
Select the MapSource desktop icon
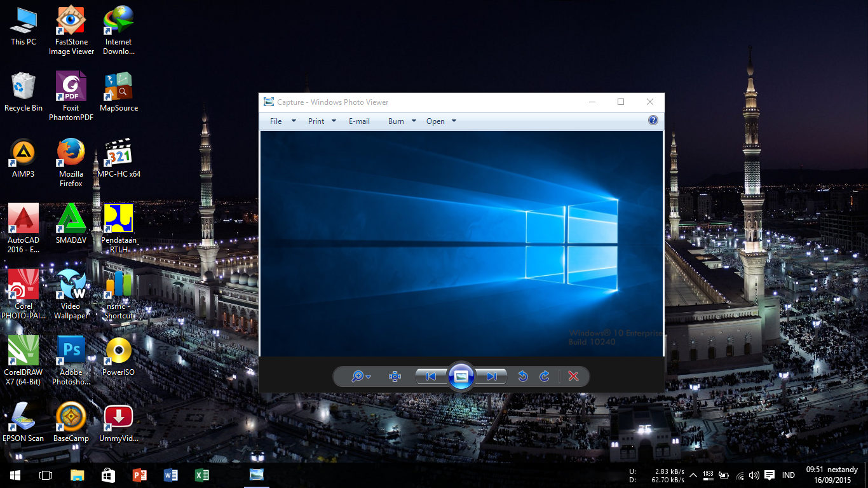119,93
